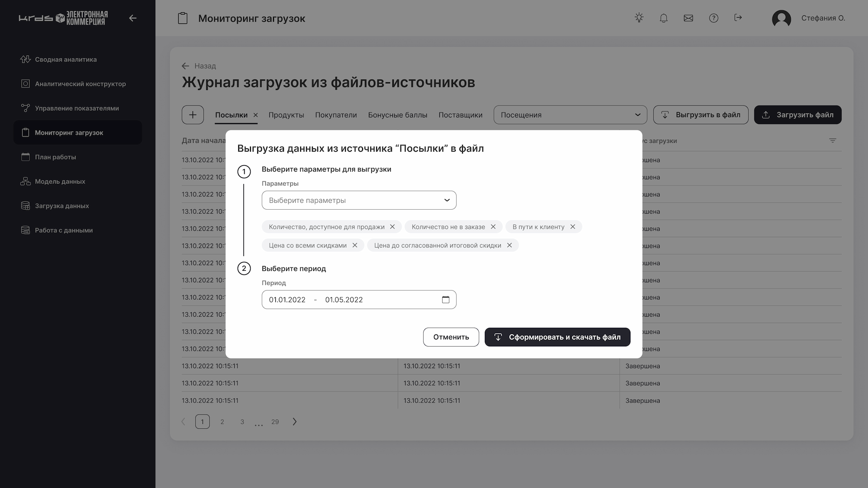The width and height of the screenshot is (868, 488).
Task: Remove the 'В пути к клиенту' parameter tag
Action: [x=573, y=227]
